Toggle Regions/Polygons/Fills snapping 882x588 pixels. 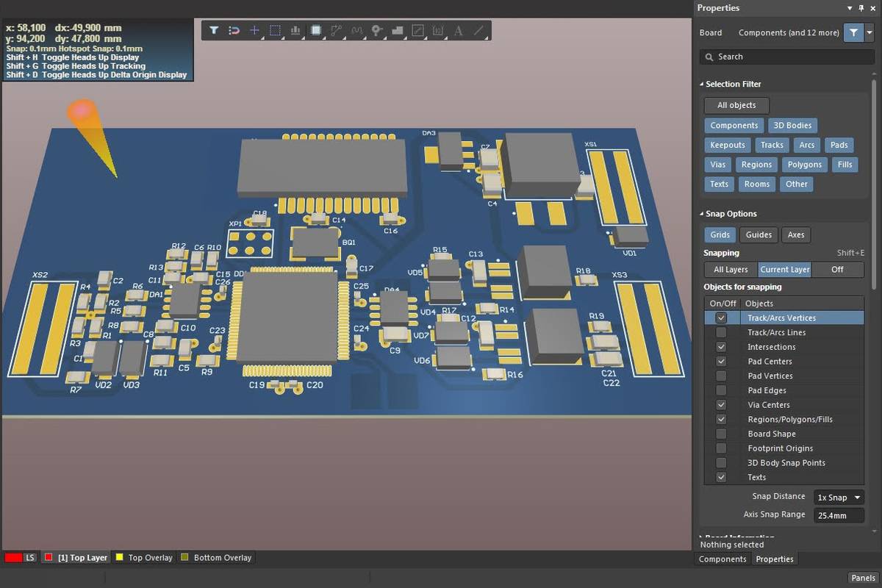[721, 420]
